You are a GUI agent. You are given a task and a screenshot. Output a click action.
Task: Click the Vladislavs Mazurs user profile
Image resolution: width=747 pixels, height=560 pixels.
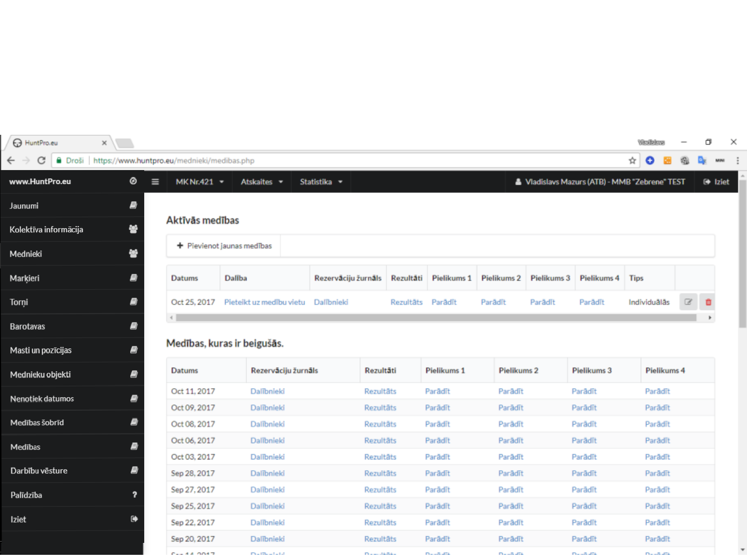pyautogui.click(x=600, y=182)
